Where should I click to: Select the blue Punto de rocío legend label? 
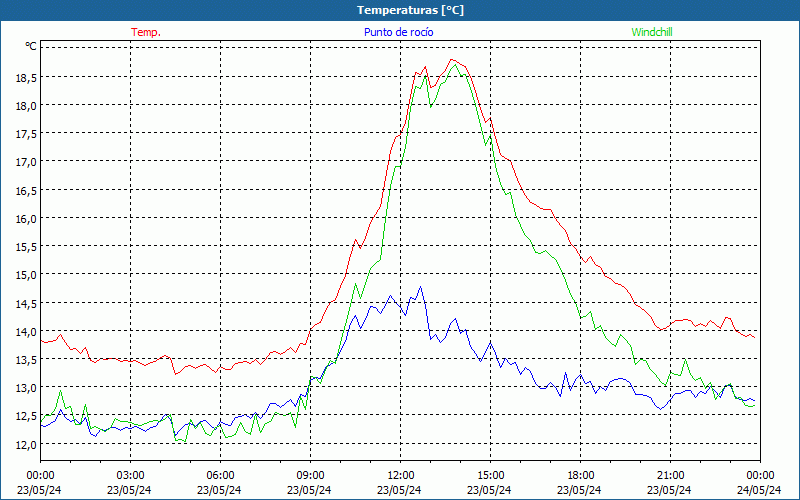click(x=398, y=32)
